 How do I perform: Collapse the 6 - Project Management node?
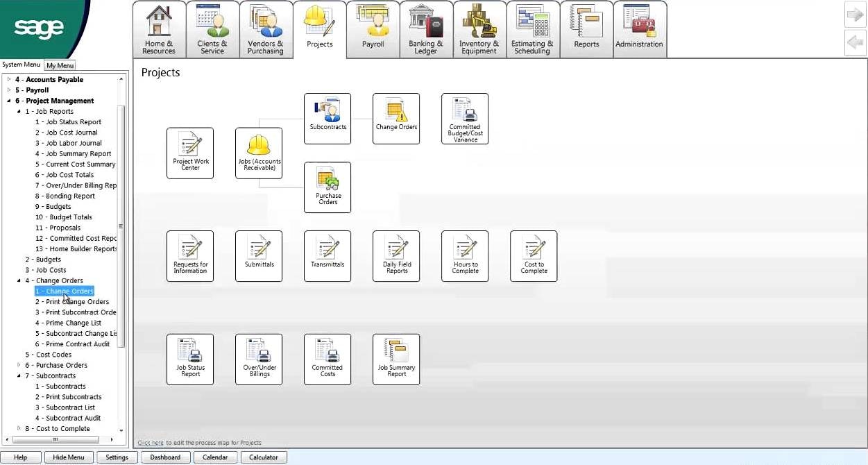click(9, 101)
